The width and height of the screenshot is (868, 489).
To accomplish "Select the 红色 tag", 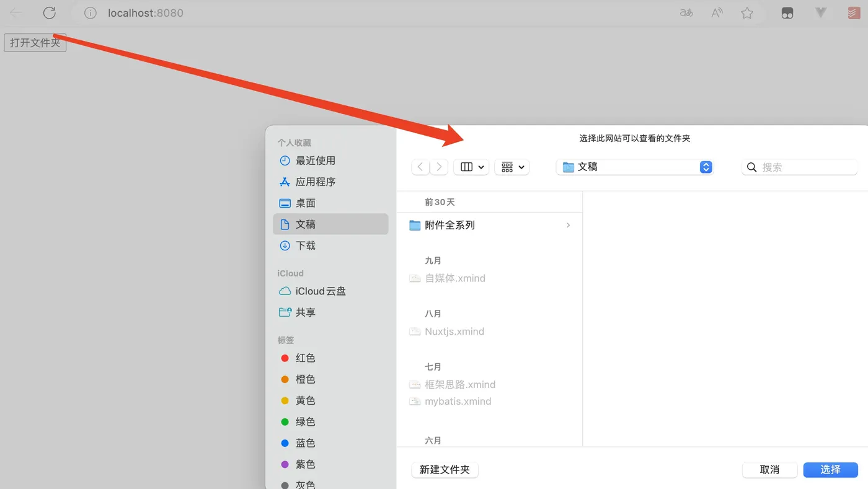I will tap(330, 358).
